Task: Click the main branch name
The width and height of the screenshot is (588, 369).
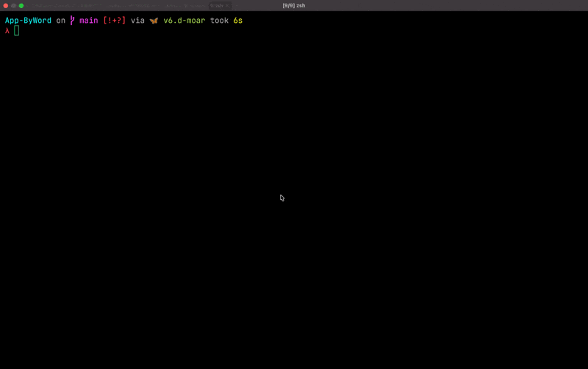Action: [88, 21]
